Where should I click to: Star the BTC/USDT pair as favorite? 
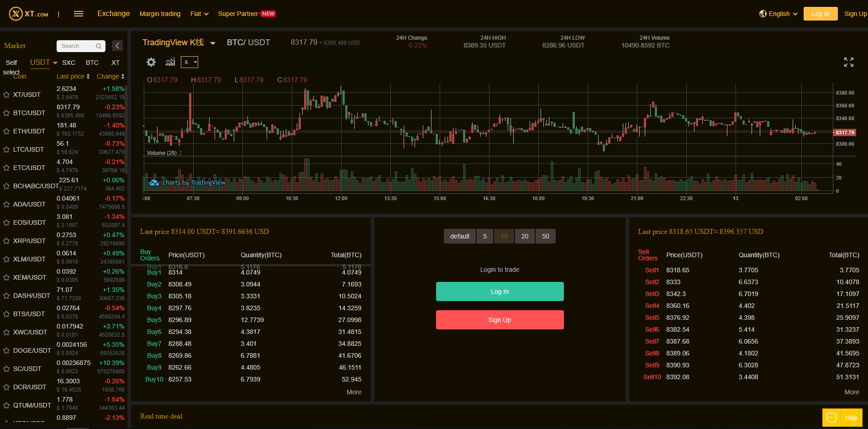pos(6,113)
